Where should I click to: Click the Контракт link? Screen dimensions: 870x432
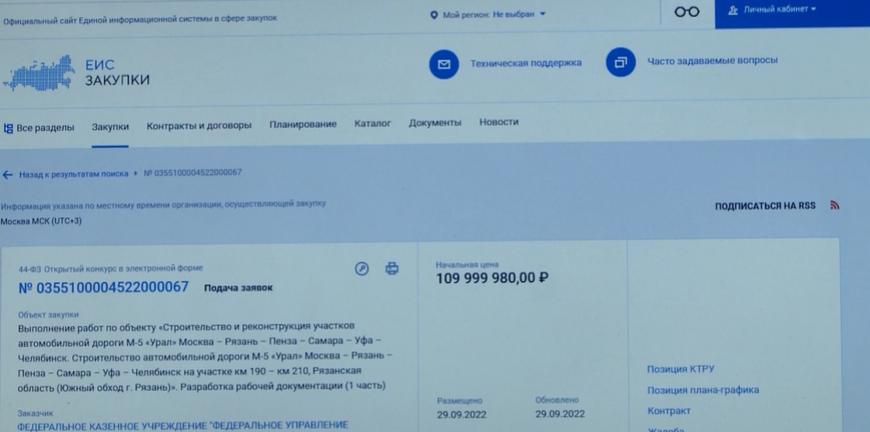tap(669, 411)
